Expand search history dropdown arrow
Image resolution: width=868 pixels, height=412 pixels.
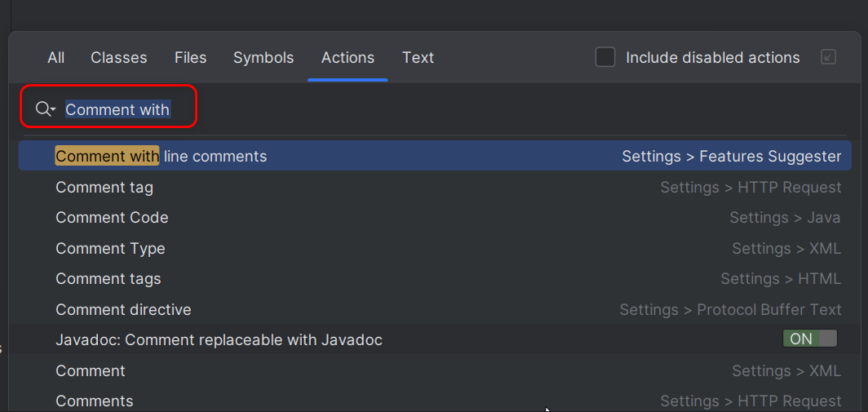[53, 109]
